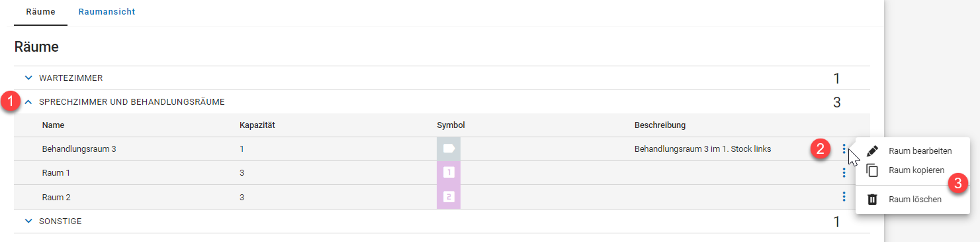
Task: Click the trash icon for Raum löschen
Action: coord(872,199)
